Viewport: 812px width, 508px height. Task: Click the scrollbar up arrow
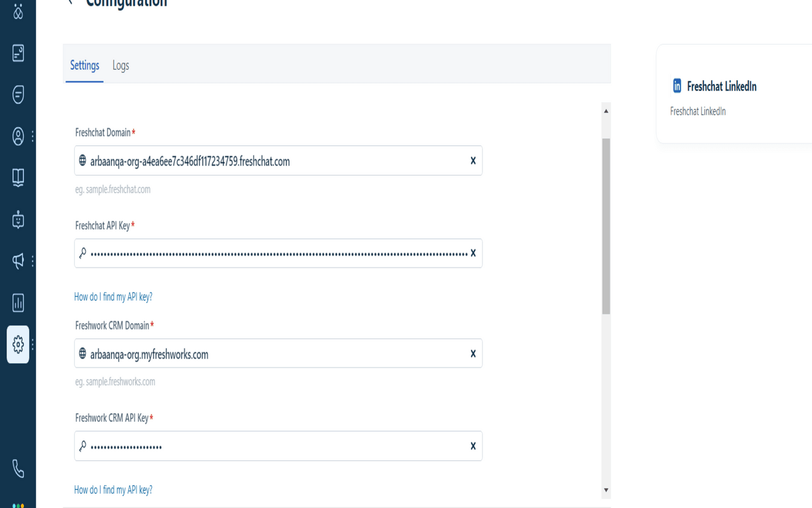pyautogui.click(x=606, y=111)
